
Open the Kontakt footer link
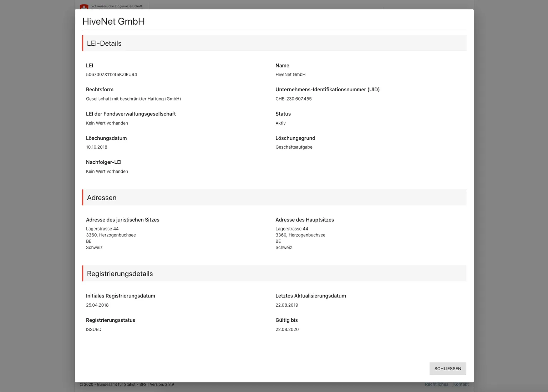coord(461,385)
